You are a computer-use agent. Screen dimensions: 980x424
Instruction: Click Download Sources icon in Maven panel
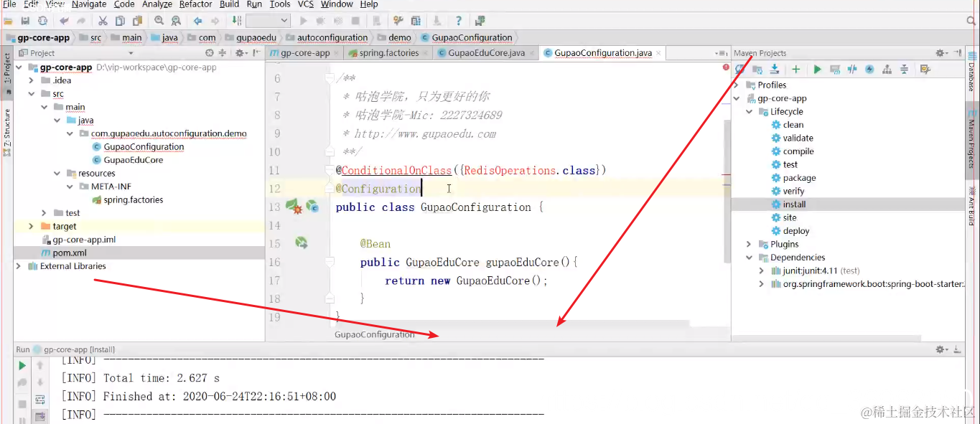click(x=775, y=70)
